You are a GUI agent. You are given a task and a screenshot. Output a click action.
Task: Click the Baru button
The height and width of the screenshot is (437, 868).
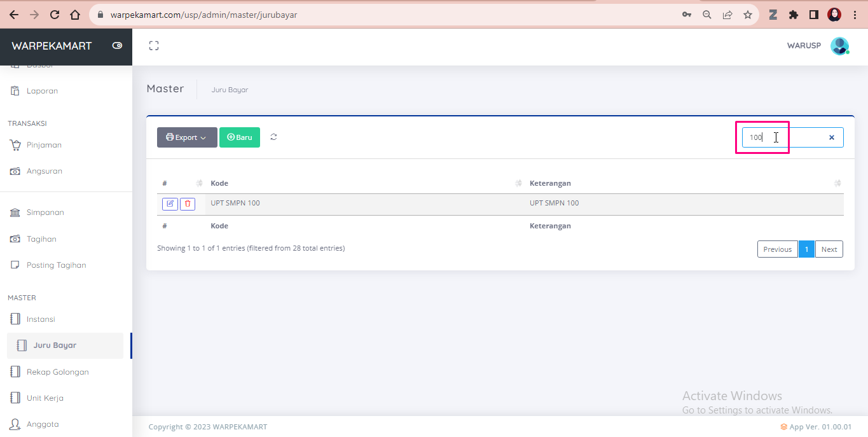(x=240, y=137)
